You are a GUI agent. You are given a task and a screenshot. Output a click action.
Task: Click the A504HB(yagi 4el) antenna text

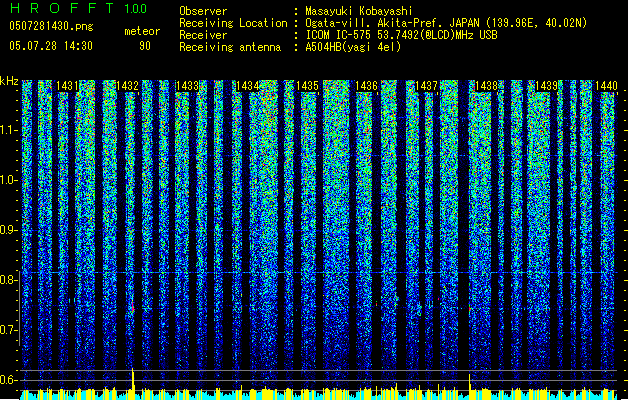(x=353, y=47)
